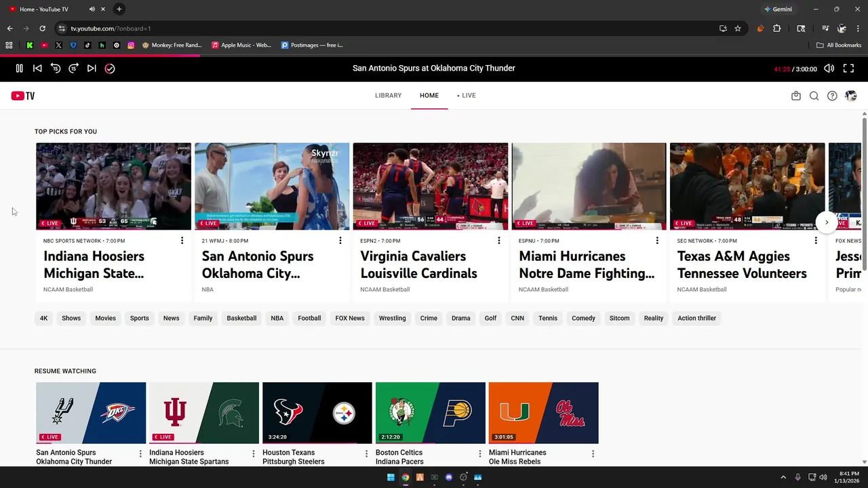This screenshot has height=488, width=868.
Task: Click the added-to-library checkmark icon
Action: click(x=110, y=68)
